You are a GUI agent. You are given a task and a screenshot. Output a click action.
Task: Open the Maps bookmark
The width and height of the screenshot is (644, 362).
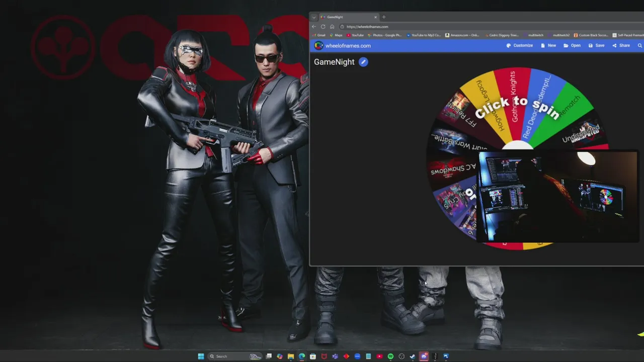coord(336,35)
